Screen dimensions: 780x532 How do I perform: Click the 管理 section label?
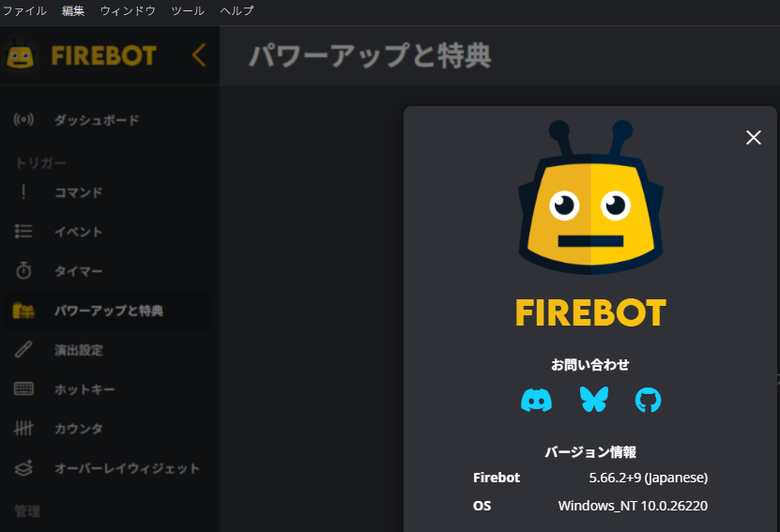tap(27, 511)
